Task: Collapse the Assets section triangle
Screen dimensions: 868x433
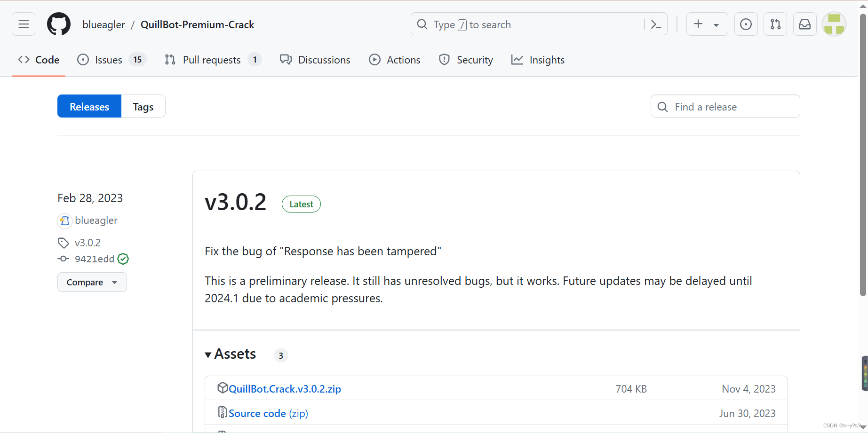Action: [x=208, y=355]
